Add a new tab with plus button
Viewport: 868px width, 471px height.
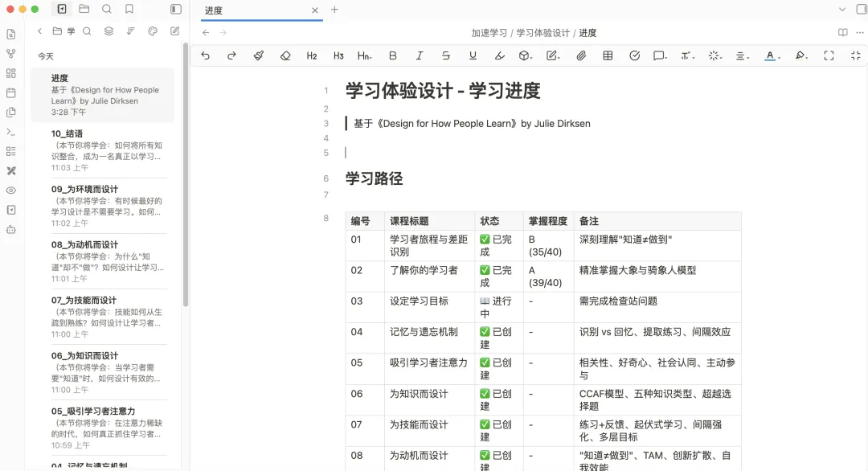coord(334,10)
